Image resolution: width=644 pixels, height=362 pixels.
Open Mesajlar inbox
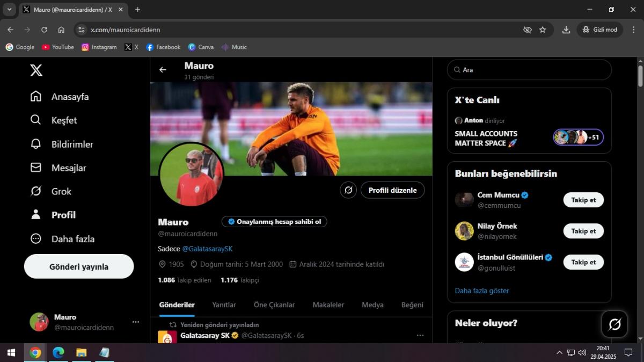tap(58, 168)
